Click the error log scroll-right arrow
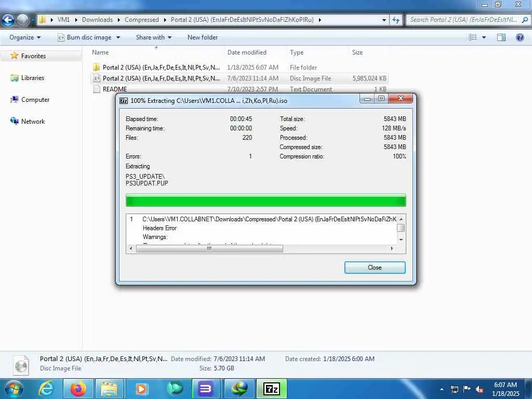532x399 pixels. coord(392,249)
